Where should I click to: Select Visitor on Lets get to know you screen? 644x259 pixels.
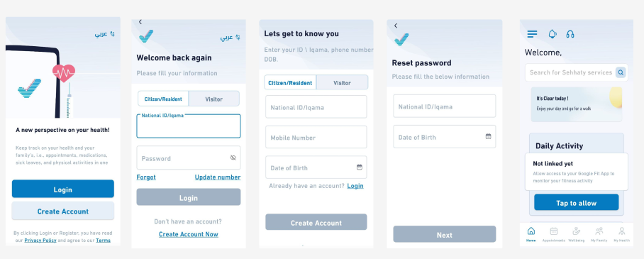[x=342, y=82]
